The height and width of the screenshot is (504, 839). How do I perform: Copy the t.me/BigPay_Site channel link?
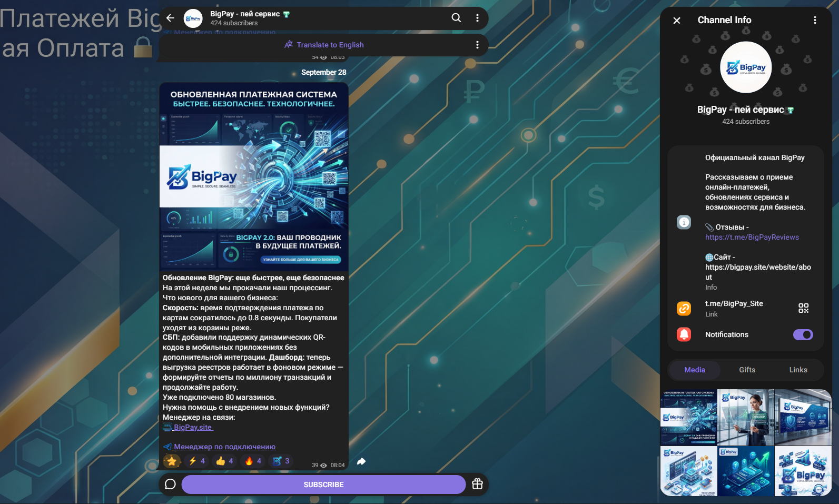[x=734, y=303]
